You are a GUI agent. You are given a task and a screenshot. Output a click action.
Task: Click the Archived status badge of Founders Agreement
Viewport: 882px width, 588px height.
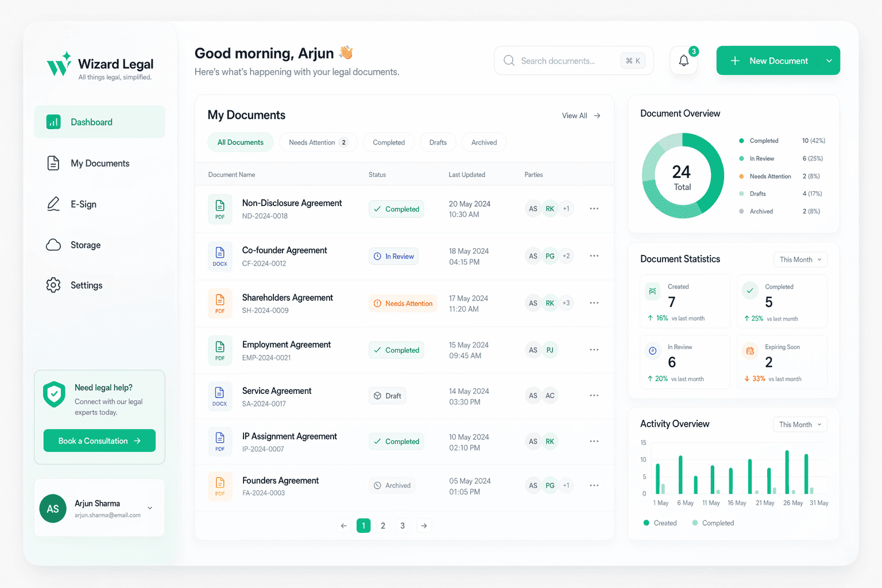click(392, 485)
